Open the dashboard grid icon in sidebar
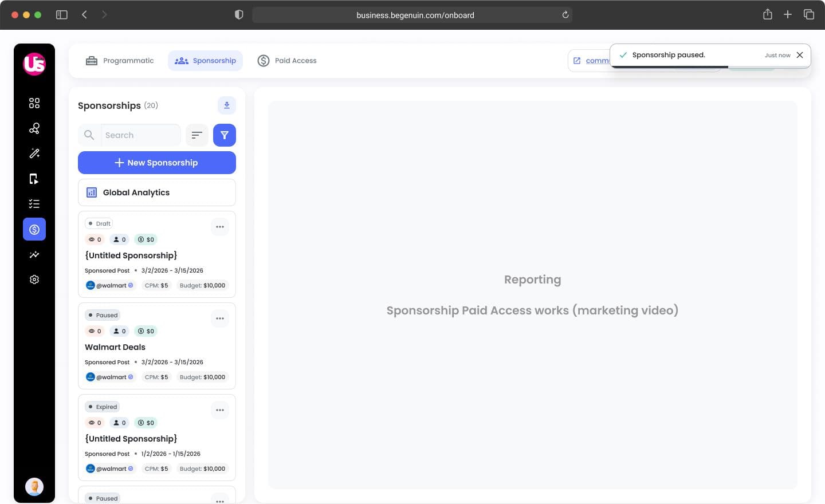This screenshot has width=825, height=504. tap(34, 103)
